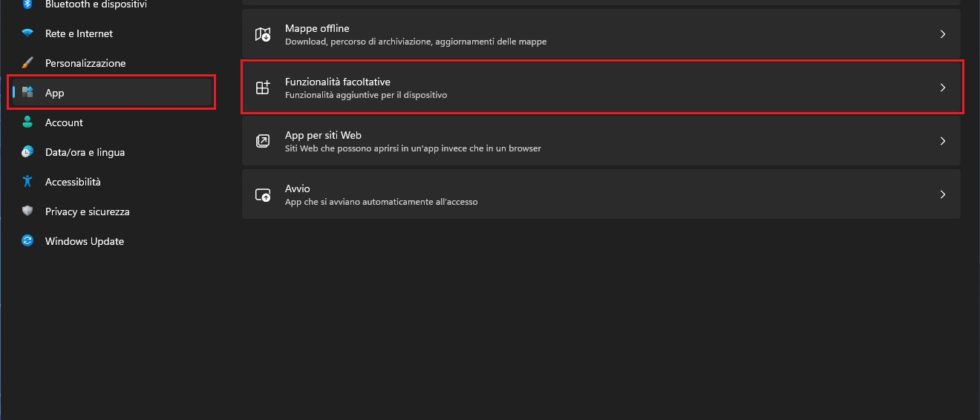Image resolution: width=980 pixels, height=420 pixels.
Task: Open the Avvio chevron arrow
Action: click(x=942, y=195)
